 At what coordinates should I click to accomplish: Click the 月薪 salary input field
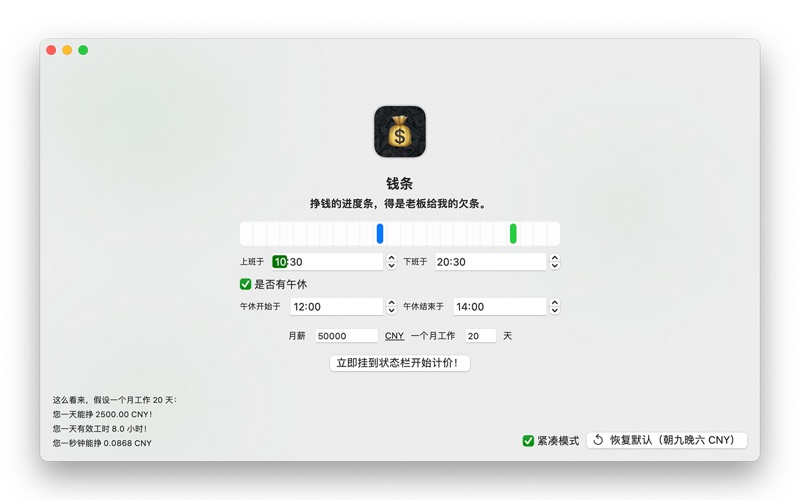[x=346, y=336]
